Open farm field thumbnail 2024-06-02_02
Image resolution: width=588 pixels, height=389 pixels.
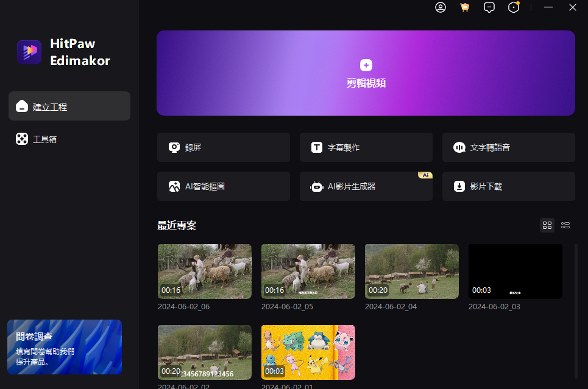click(205, 352)
